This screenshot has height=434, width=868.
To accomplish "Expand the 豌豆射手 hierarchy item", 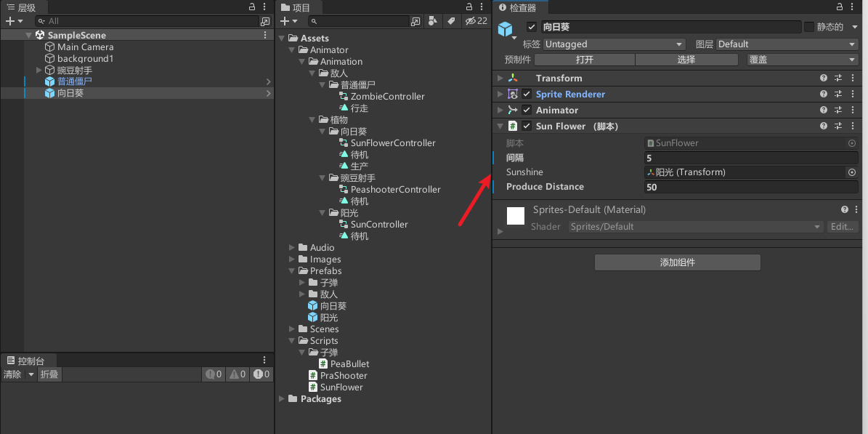I will tap(38, 71).
